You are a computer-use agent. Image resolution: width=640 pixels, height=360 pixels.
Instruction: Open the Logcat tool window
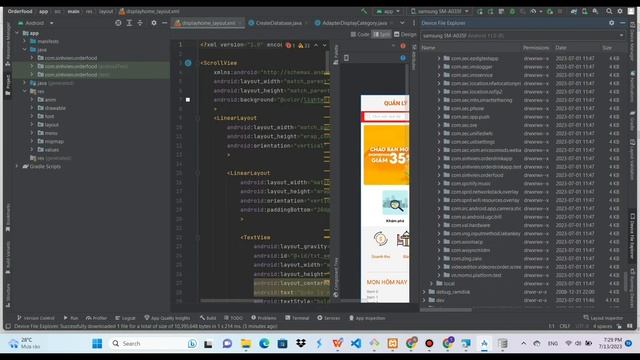(x=125, y=318)
